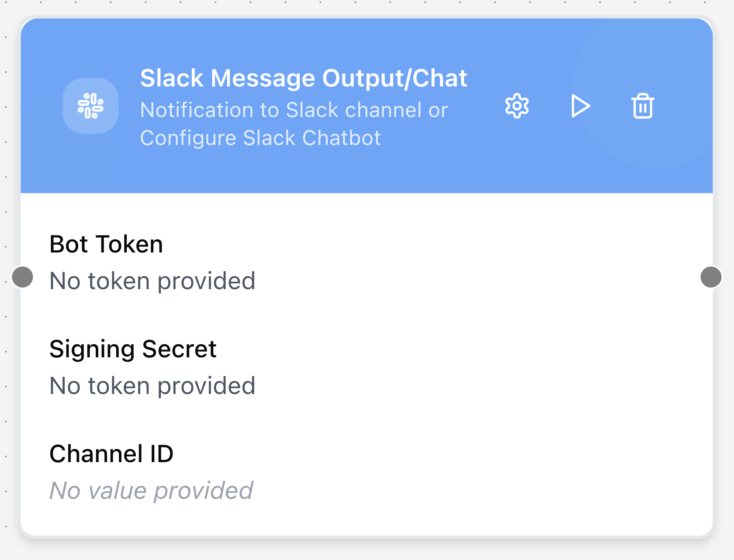Click the "Notification to Slack channel or" text line
The image size is (734, 560).
[x=294, y=110]
